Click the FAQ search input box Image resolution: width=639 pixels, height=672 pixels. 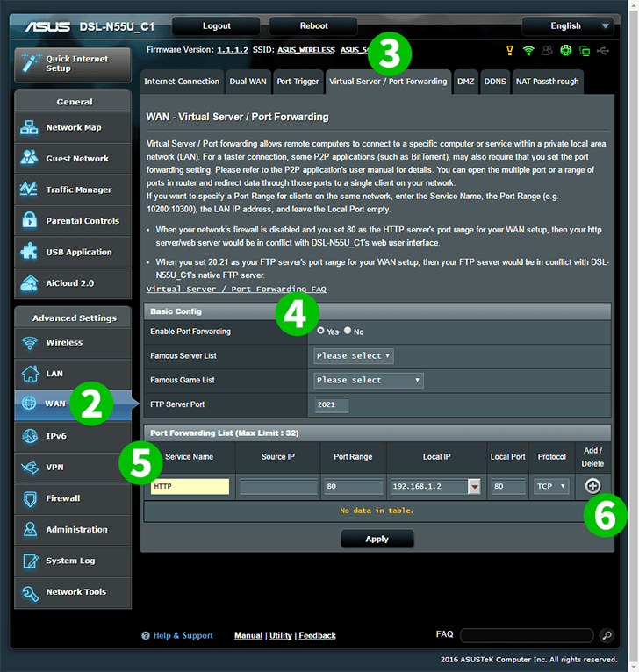tap(527, 635)
